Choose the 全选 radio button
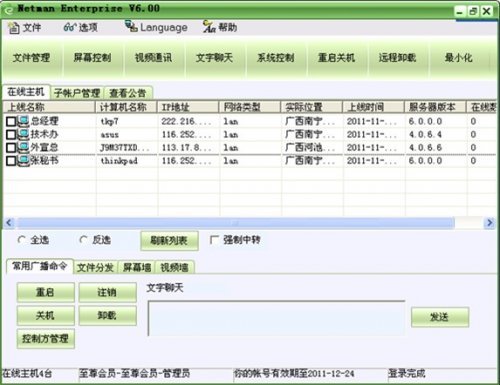 [x=22, y=240]
